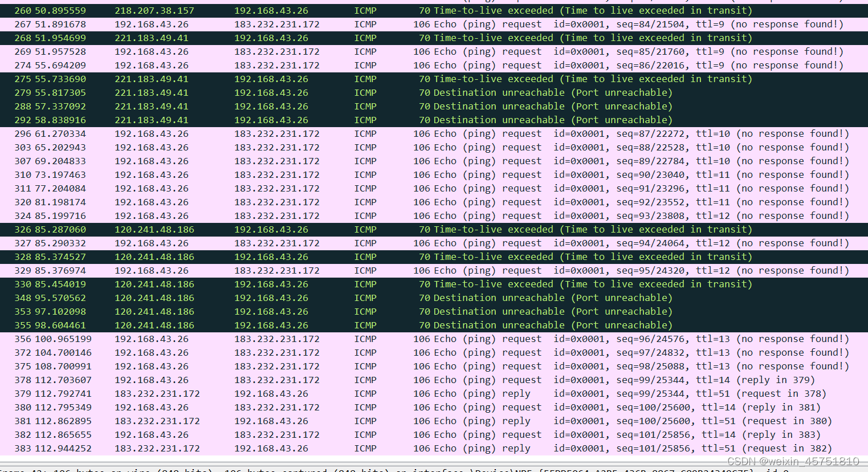
Task: Click packet 310 echo request ttl=11
Action: pos(434,175)
